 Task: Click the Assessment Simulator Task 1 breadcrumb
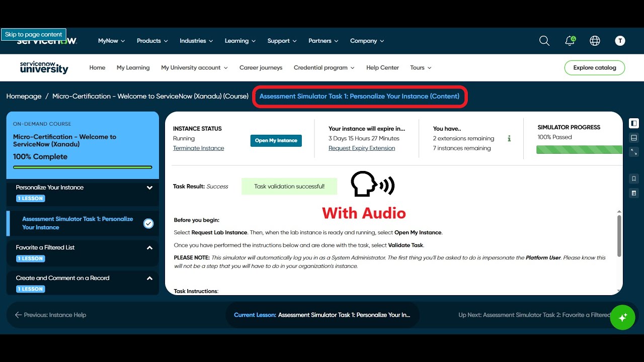coord(359,96)
